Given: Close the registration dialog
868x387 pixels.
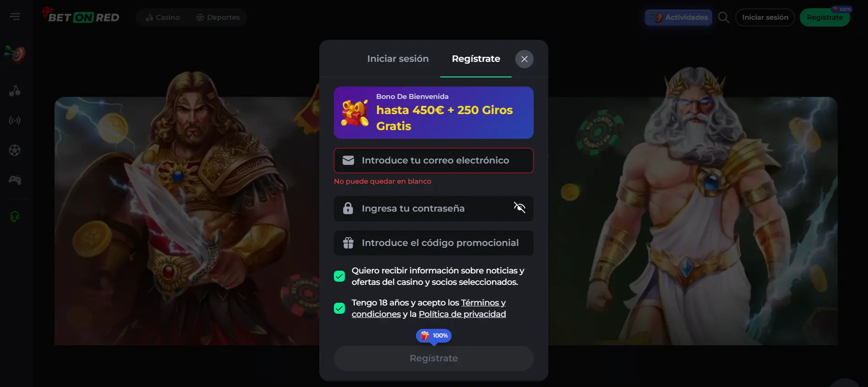Looking at the screenshot, I should point(524,59).
